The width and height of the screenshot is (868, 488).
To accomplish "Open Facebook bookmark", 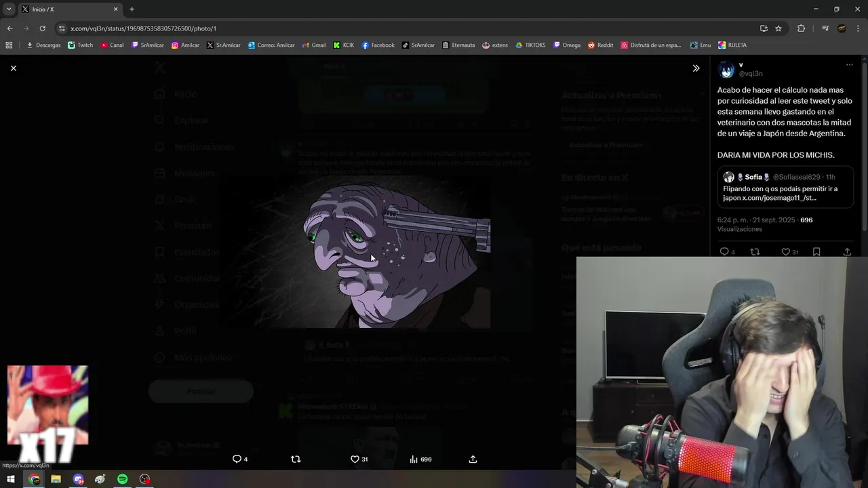I will pos(378,45).
